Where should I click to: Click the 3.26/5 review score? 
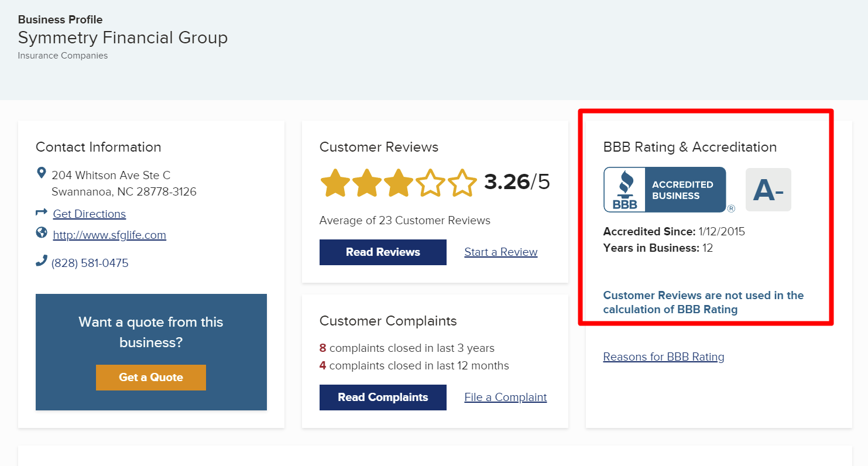coord(517,182)
